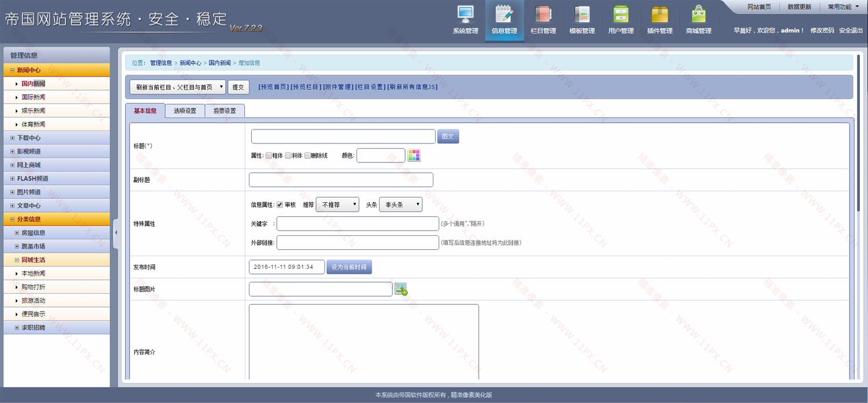Image resolution: width=868 pixels, height=403 pixels.
Task: Click into the 副标题 input field
Action: tap(341, 180)
